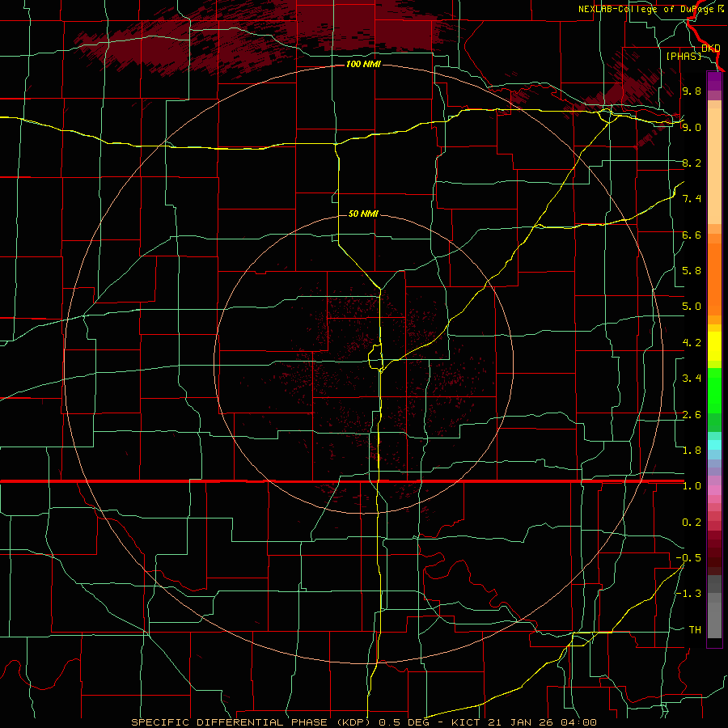Pick the cyan band of the color bar
728x728 pixels.
(x=714, y=445)
